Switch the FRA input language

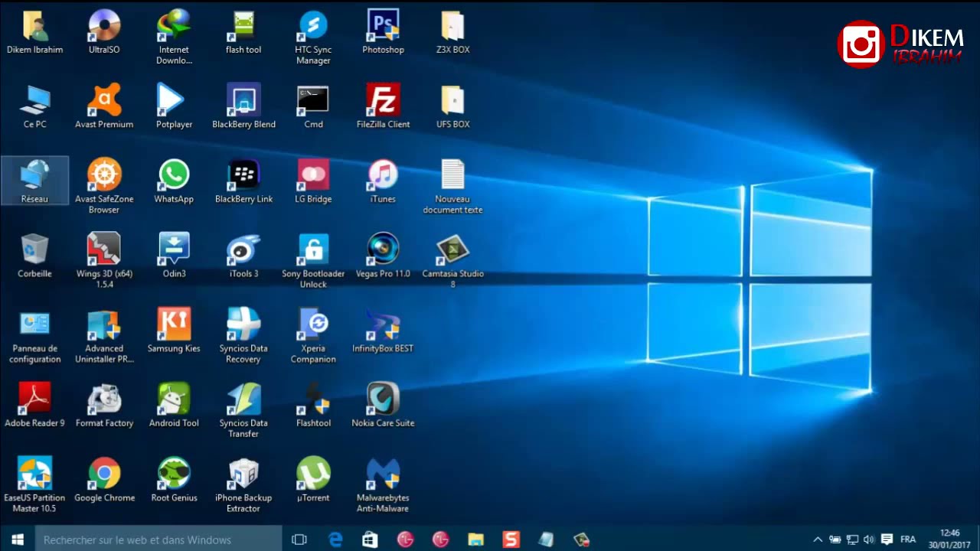(x=908, y=540)
